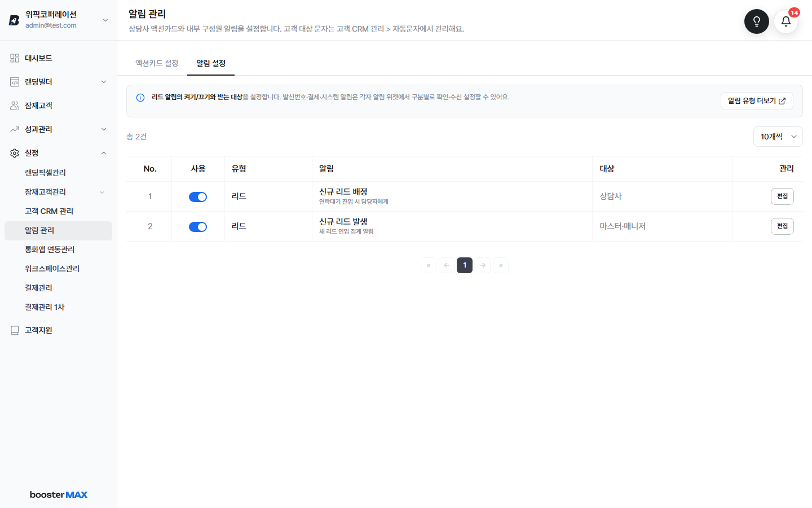
Task: Click the 성과관리 trend line icon
Action: point(15,129)
